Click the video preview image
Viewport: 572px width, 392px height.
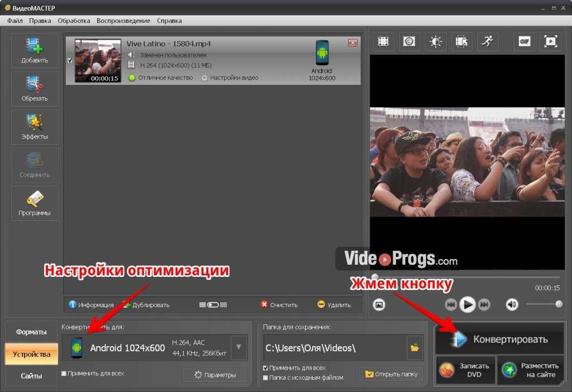pyautogui.click(x=468, y=162)
